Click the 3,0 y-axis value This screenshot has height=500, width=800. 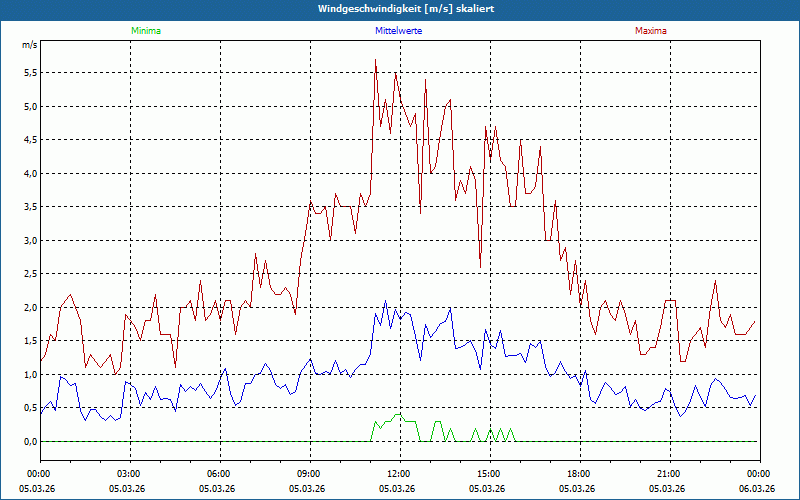pyautogui.click(x=31, y=240)
